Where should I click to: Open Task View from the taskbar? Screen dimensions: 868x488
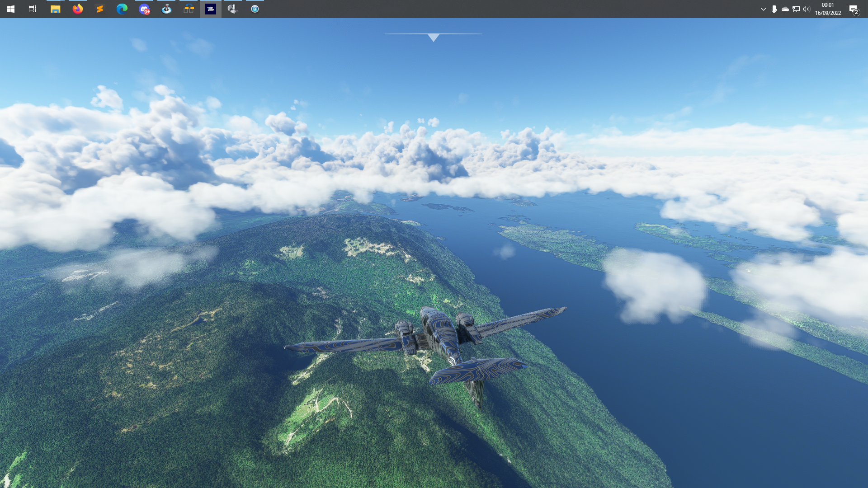click(33, 9)
